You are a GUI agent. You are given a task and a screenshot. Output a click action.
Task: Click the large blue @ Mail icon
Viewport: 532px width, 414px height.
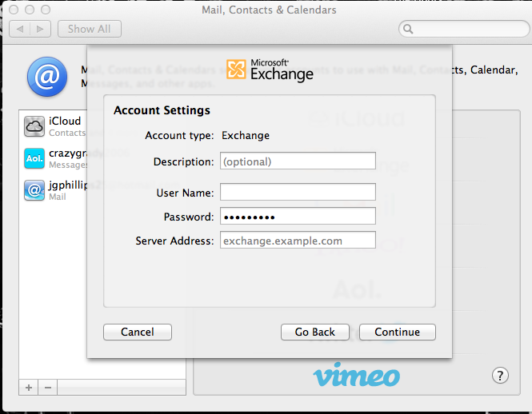coord(47,77)
